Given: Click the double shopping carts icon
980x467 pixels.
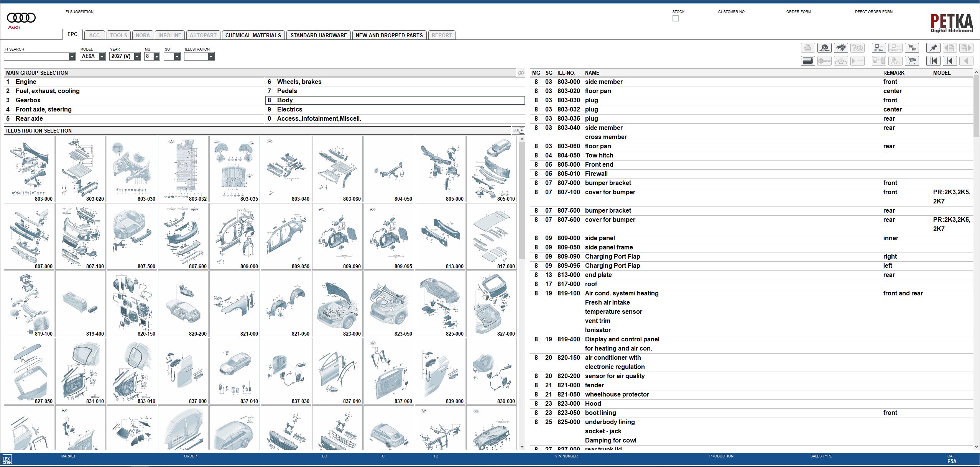Looking at the screenshot, I should coord(912,48).
